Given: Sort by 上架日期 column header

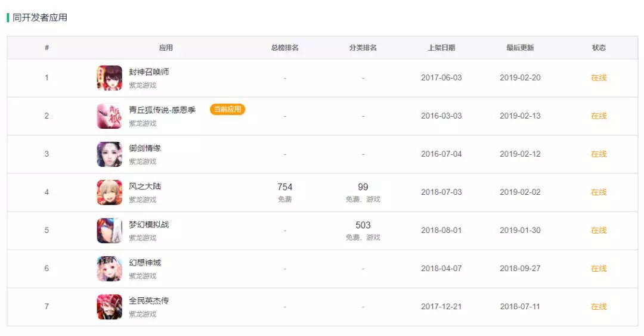Looking at the screenshot, I should [x=441, y=48].
